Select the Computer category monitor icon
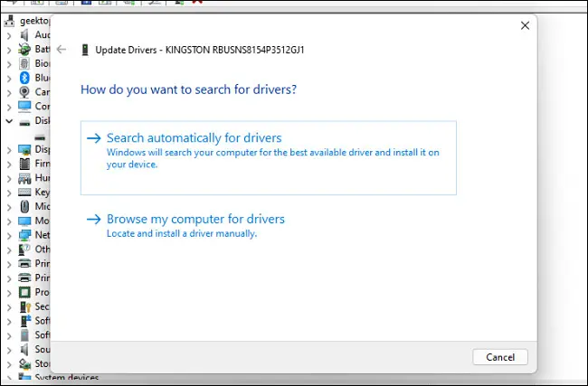This screenshot has width=588, height=386. 24,107
